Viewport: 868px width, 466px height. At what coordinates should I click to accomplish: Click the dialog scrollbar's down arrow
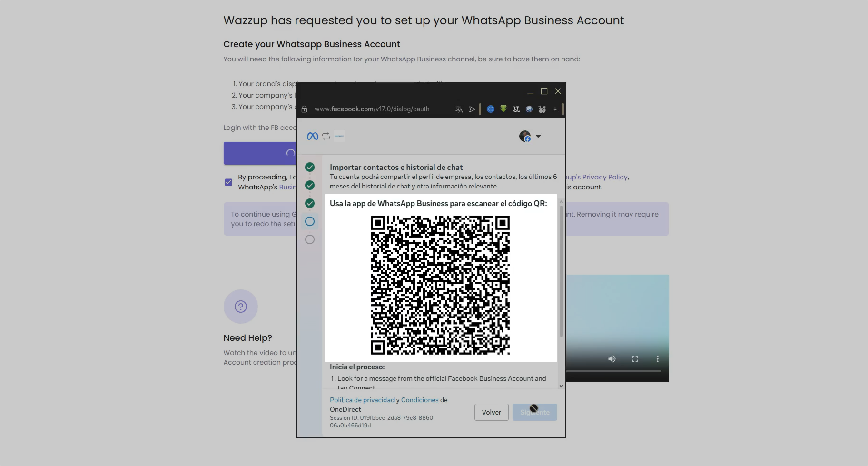(x=561, y=386)
